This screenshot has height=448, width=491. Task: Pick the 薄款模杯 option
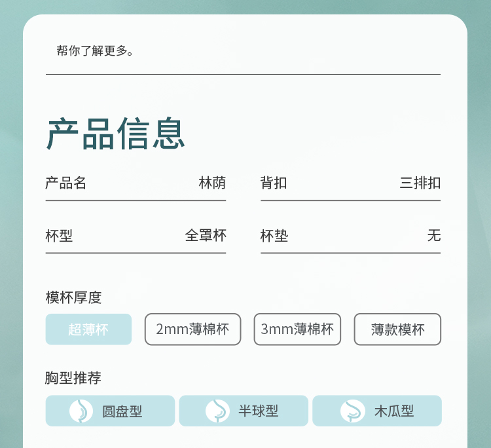click(x=397, y=329)
